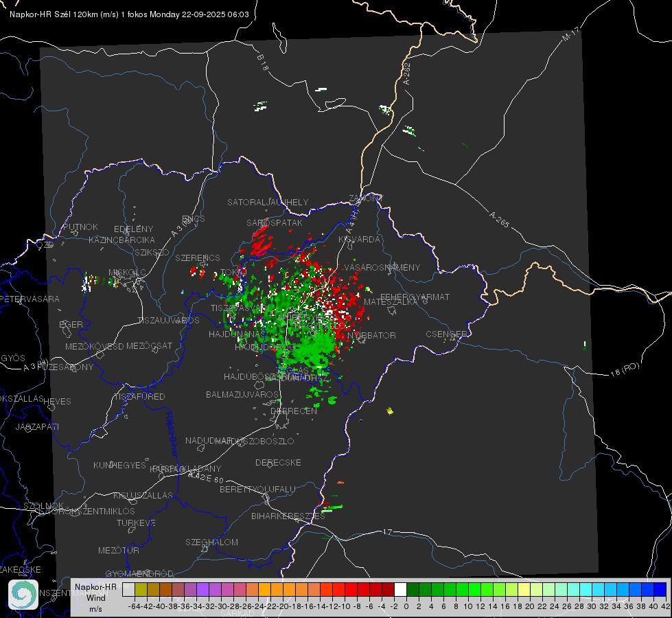Click the DERECSKE town label
This screenshot has height=618, width=672.
(x=278, y=463)
